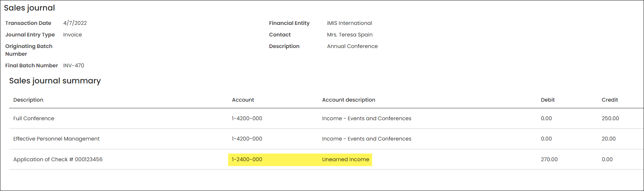Select the Annual Conference description value
This screenshot has height=191, width=644.
point(352,46)
